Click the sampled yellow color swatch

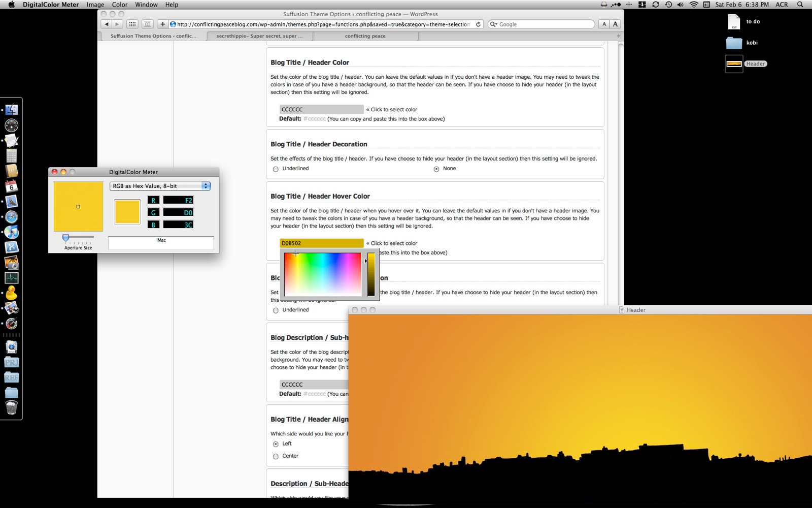127,212
